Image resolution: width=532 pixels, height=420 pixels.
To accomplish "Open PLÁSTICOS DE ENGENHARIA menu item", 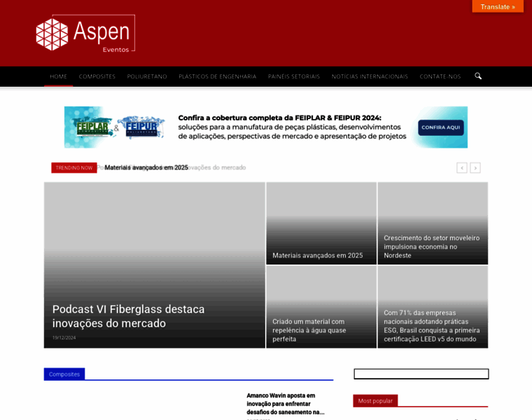I will point(218,76).
